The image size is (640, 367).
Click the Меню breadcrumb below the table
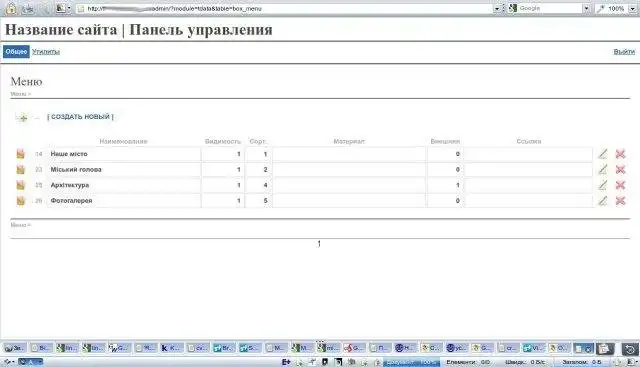coord(20,225)
